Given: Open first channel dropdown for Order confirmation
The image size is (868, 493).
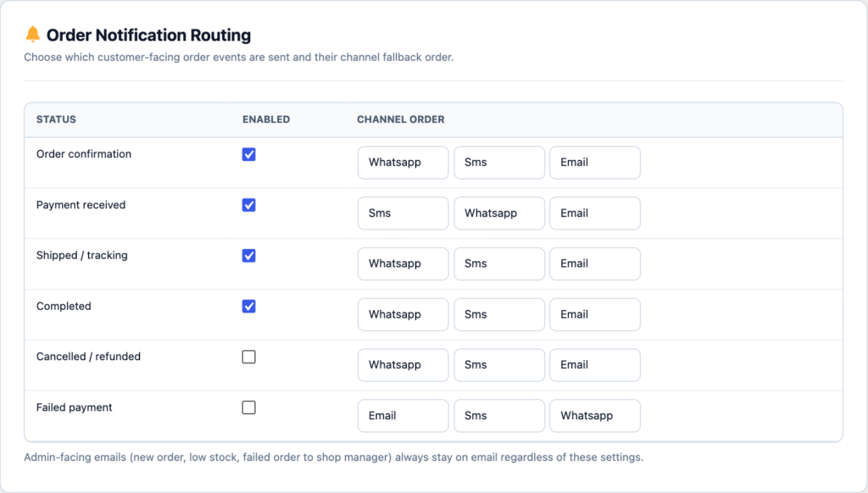Looking at the screenshot, I should 403,163.
